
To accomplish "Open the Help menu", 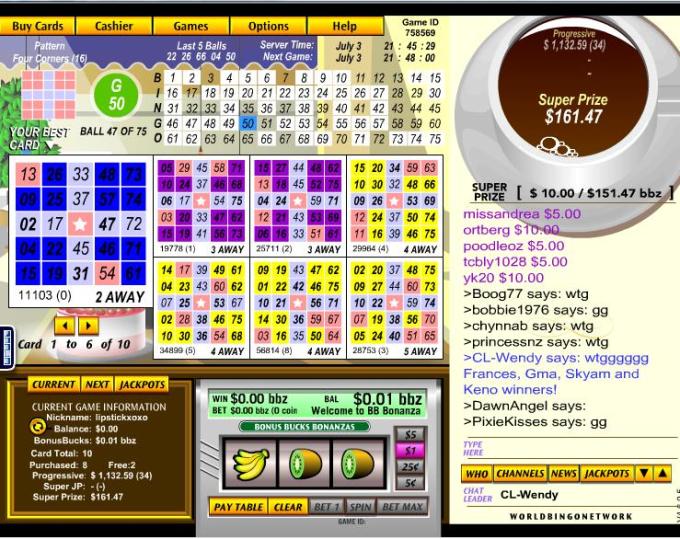I will point(345,26).
